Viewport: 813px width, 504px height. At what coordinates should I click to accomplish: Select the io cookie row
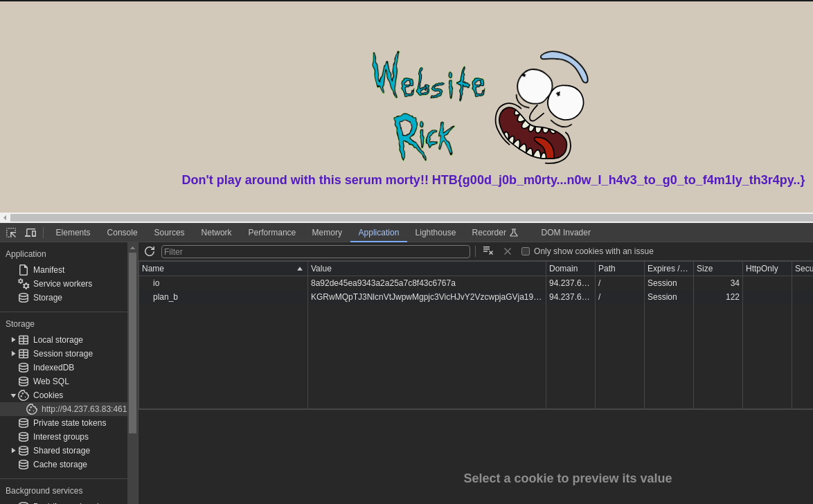coord(476,283)
